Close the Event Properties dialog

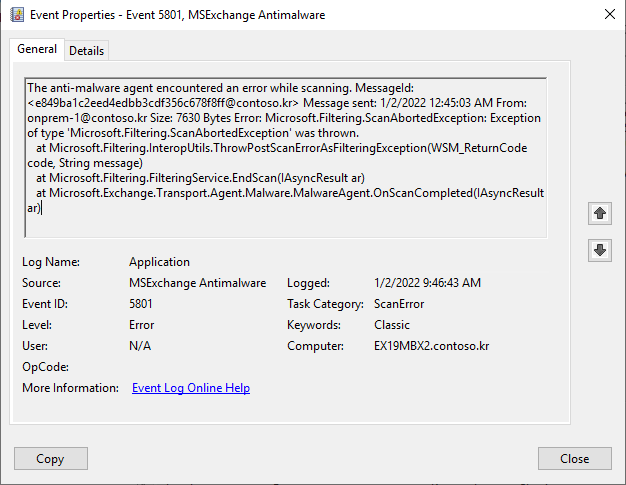[x=574, y=459]
